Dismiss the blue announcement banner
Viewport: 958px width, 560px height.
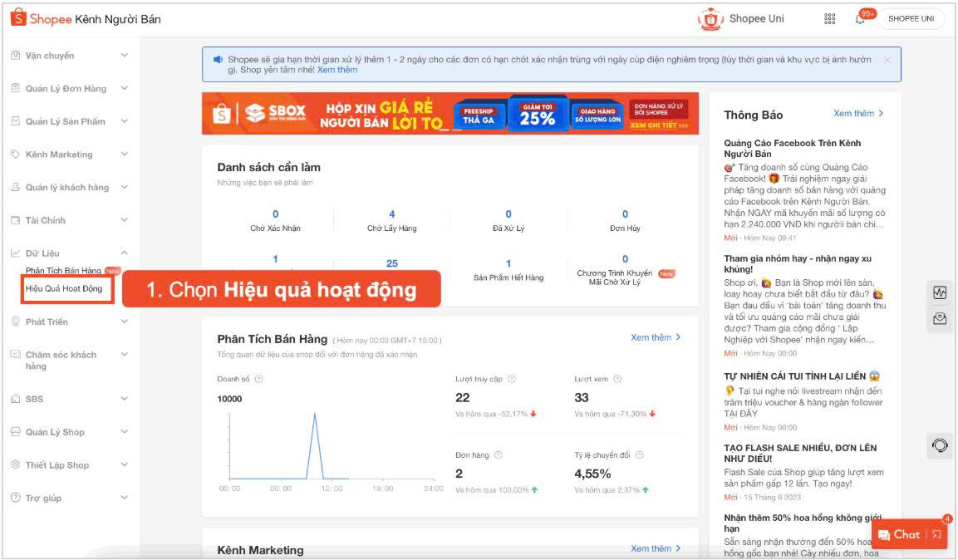click(x=887, y=60)
